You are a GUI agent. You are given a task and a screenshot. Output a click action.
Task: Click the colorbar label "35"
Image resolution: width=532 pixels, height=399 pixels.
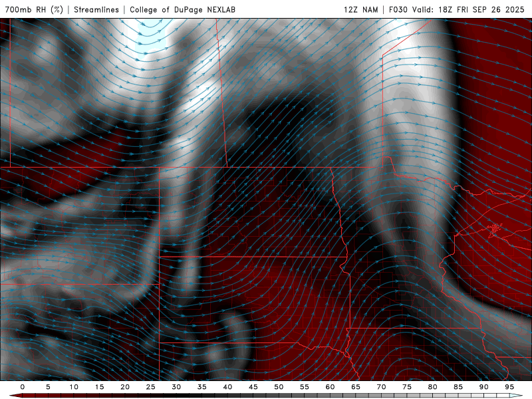pyautogui.click(x=202, y=387)
